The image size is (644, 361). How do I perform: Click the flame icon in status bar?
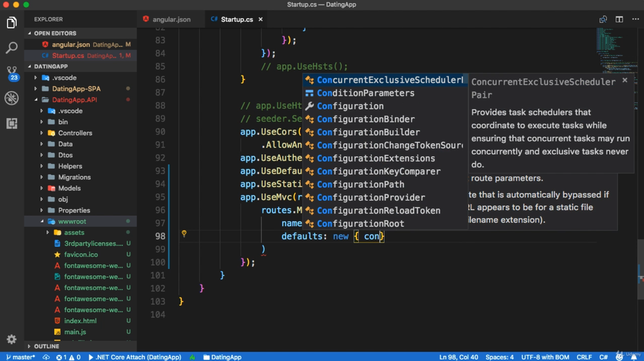(x=192, y=357)
